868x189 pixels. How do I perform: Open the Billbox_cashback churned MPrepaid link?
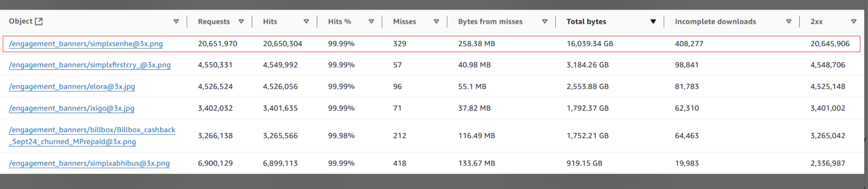click(x=92, y=136)
